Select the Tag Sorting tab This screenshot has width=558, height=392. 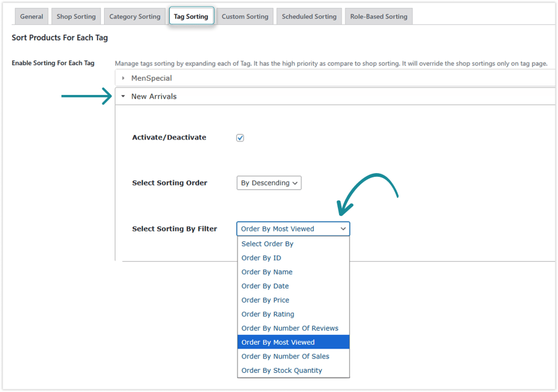click(191, 16)
